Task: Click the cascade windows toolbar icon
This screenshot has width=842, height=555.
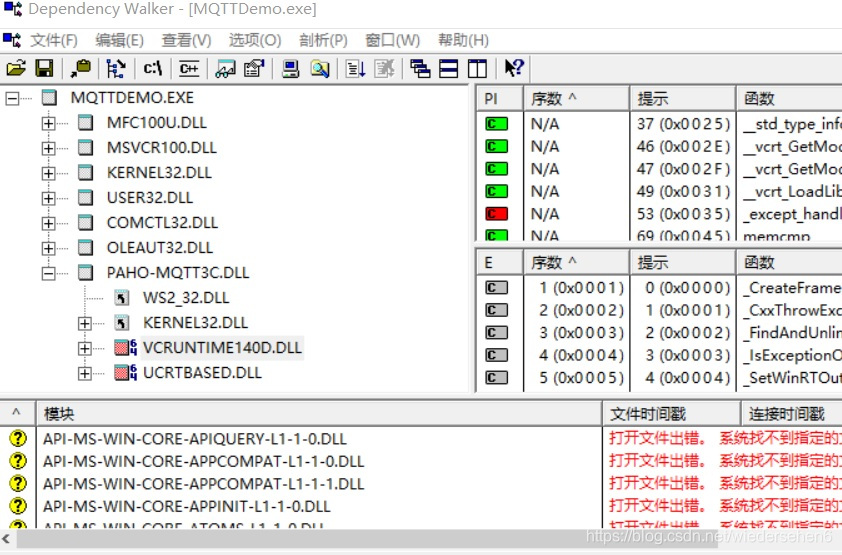Action: (420, 69)
